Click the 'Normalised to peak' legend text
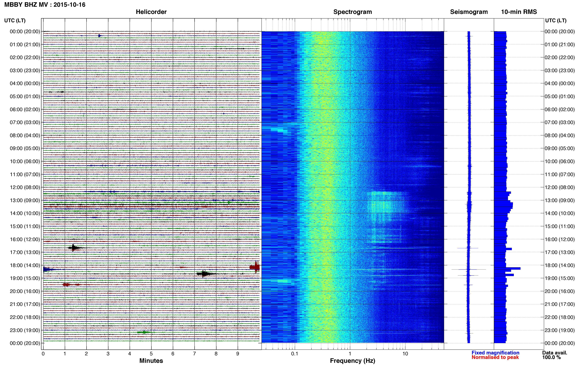This screenshot has width=588, height=368. pos(495,357)
